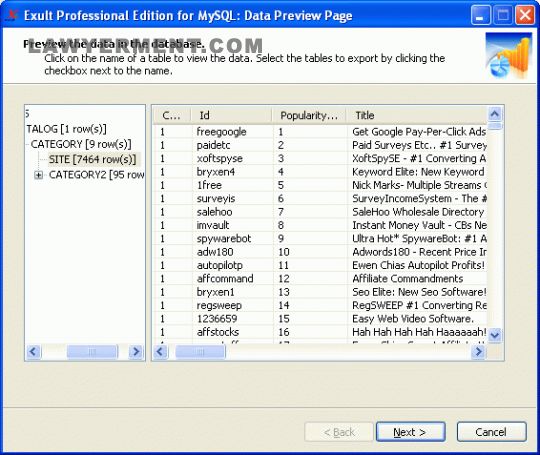The height and width of the screenshot is (455, 540).
Task: Select the 'spywarebot' cell
Action: [x=224, y=239]
